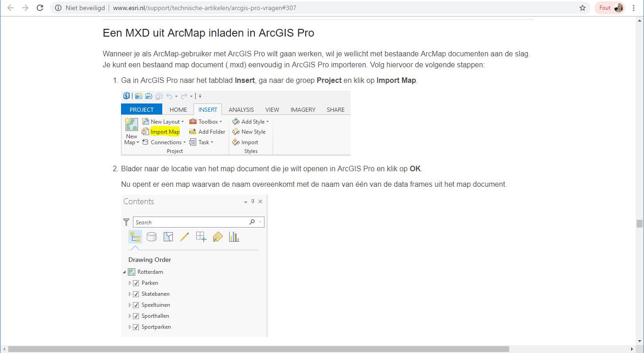Open Contents pane options dropdown arrow
This screenshot has width=644, height=353.
245,202
